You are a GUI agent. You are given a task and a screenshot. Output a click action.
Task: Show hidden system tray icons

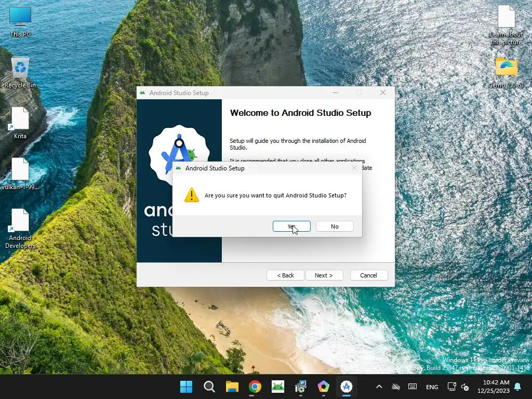[379, 387]
